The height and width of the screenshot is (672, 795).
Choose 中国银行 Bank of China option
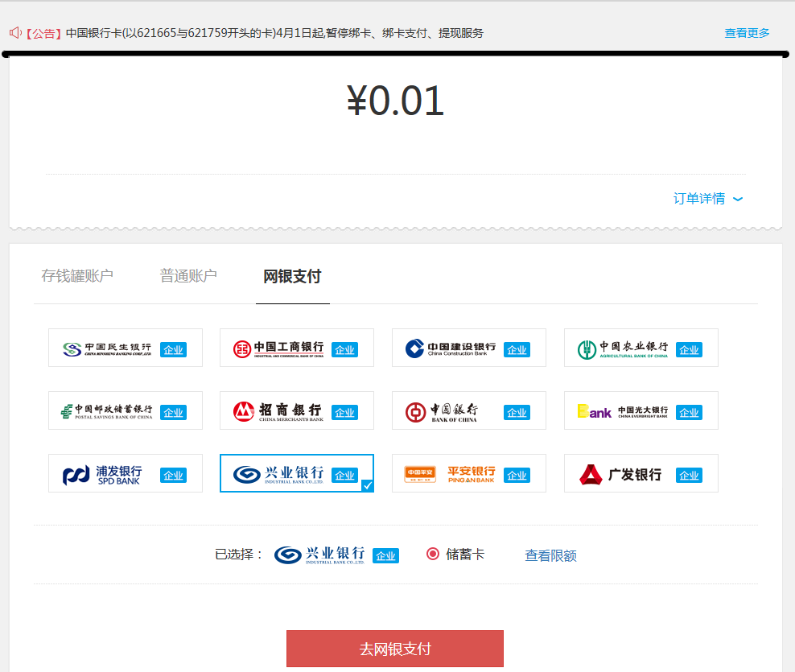(x=469, y=410)
